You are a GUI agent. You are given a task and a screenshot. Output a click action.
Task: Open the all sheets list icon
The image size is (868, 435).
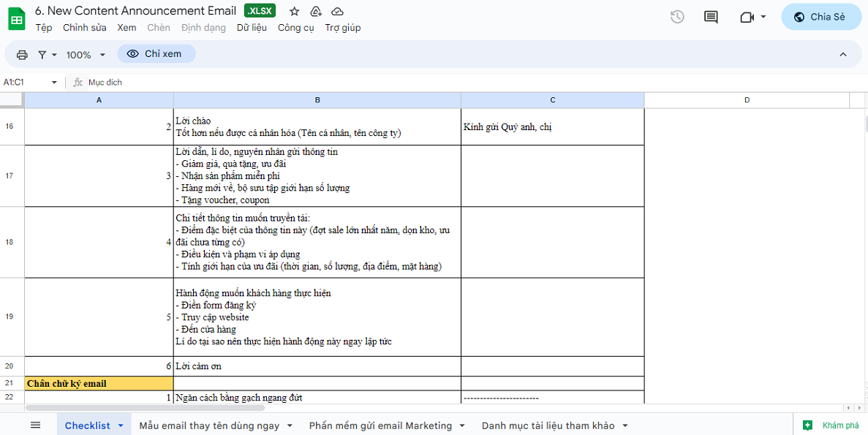[x=35, y=425]
